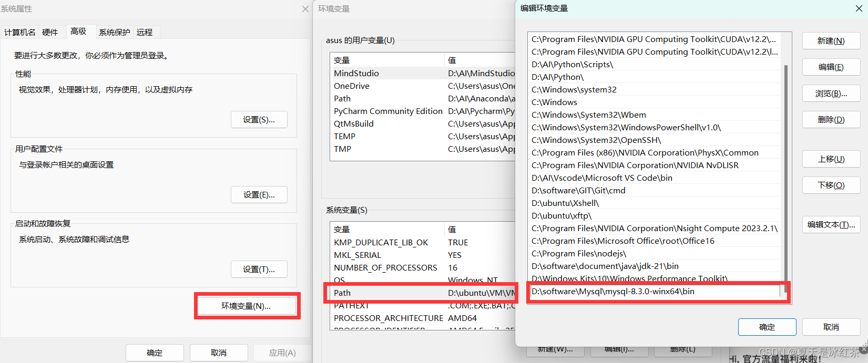
Task: Switch to the 硬件 tab
Action: coord(50,32)
